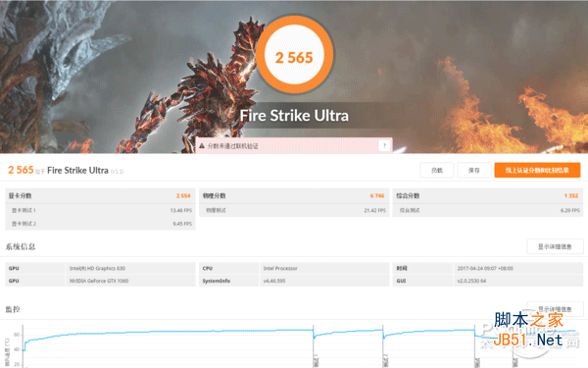Image resolution: width=588 pixels, height=368 pixels.
Task: Select the 6.29 FPS combined test result
Action: click(570, 210)
